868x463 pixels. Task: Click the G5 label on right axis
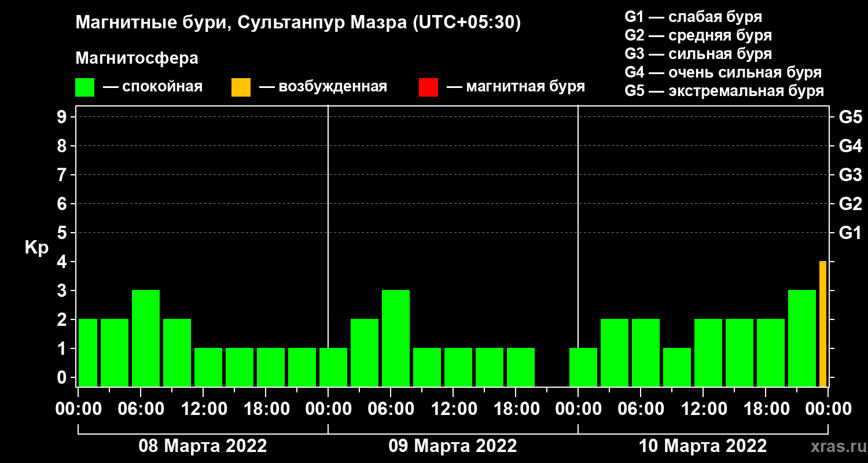850,117
